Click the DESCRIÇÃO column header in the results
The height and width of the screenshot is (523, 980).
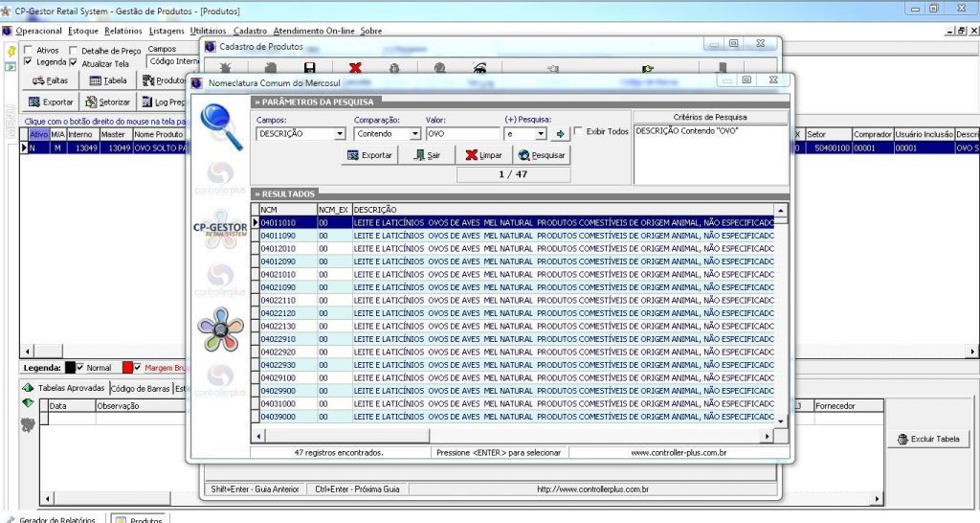tap(563, 210)
